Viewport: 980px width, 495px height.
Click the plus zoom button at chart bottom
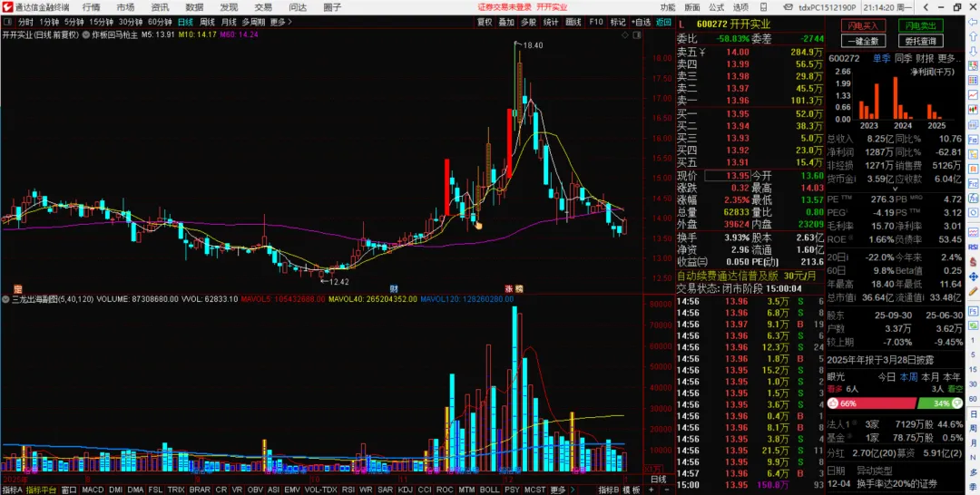(651, 490)
